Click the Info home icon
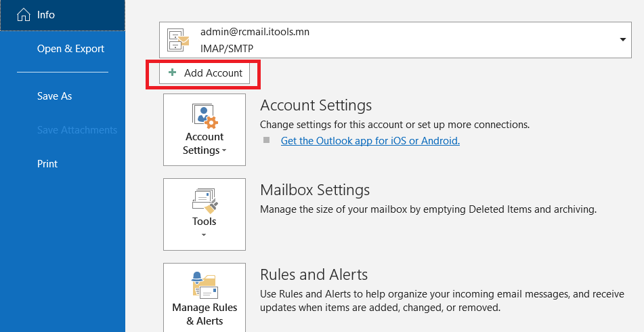 (24, 15)
